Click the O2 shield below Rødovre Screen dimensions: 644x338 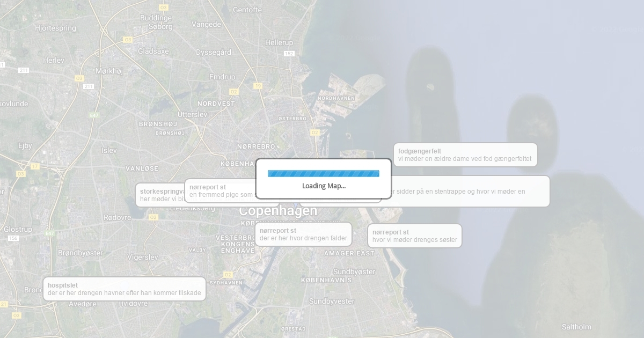tap(153, 217)
